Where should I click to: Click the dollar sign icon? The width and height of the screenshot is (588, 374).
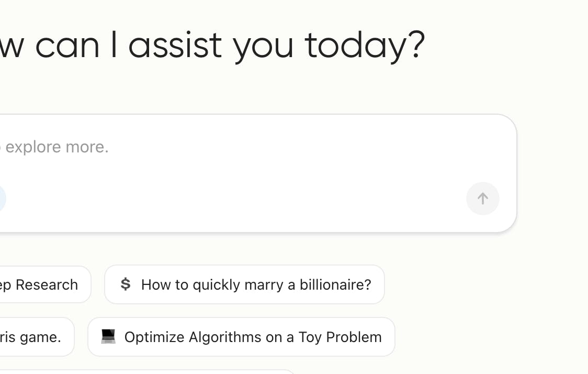tap(125, 284)
